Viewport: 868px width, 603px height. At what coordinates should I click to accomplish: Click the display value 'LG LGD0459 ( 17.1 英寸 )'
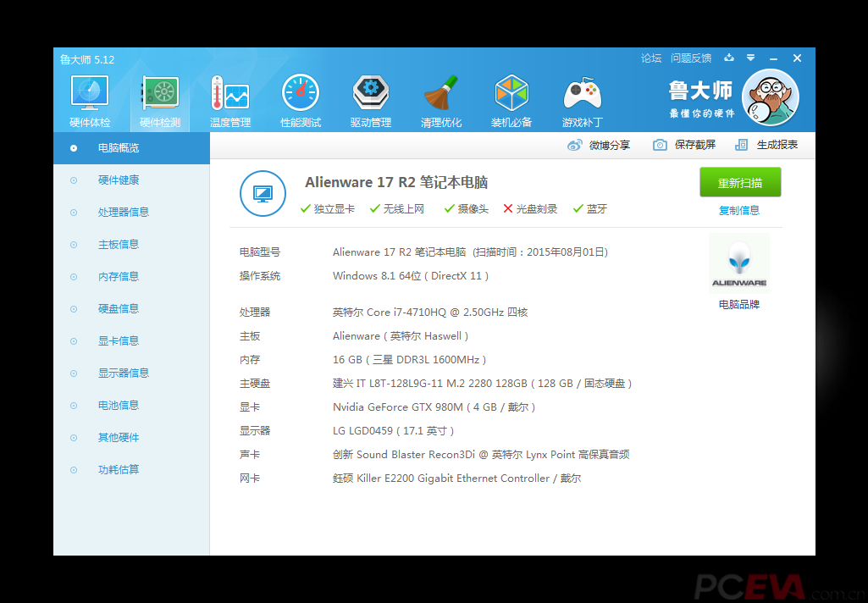(394, 431)
